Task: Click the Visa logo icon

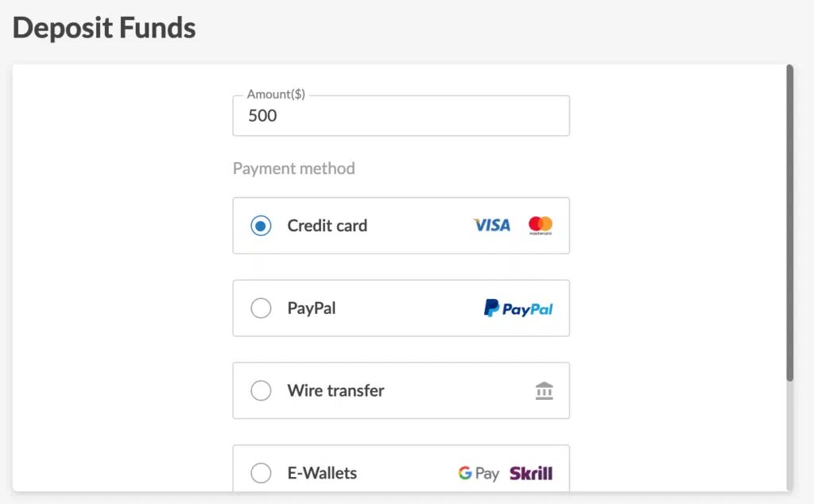Action: click(x=491, y=225)
